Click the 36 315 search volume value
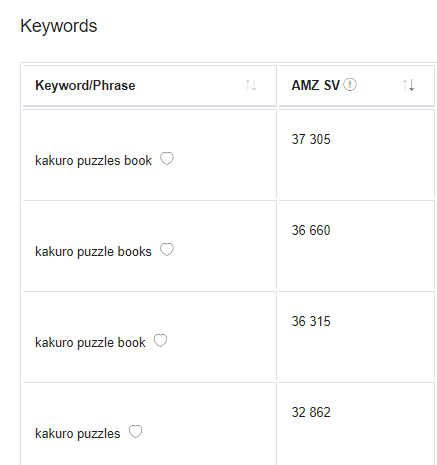Screen dimensions: 437x465 point(311,321)
